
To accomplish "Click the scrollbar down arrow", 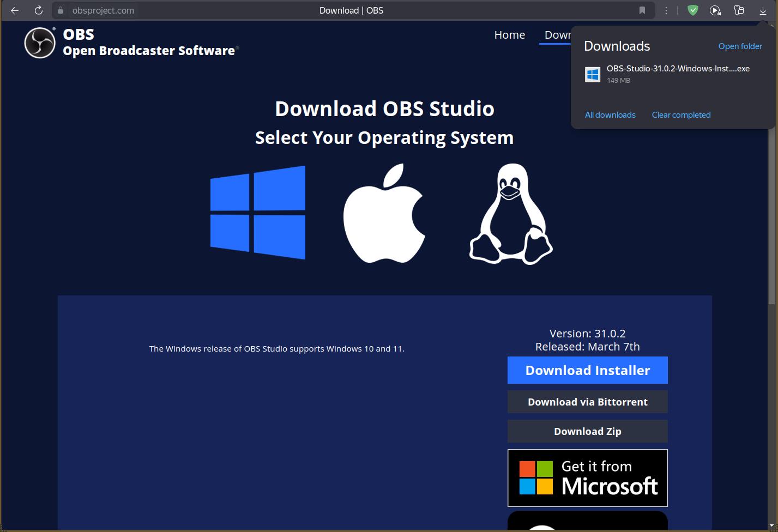I will click(771, 527).
